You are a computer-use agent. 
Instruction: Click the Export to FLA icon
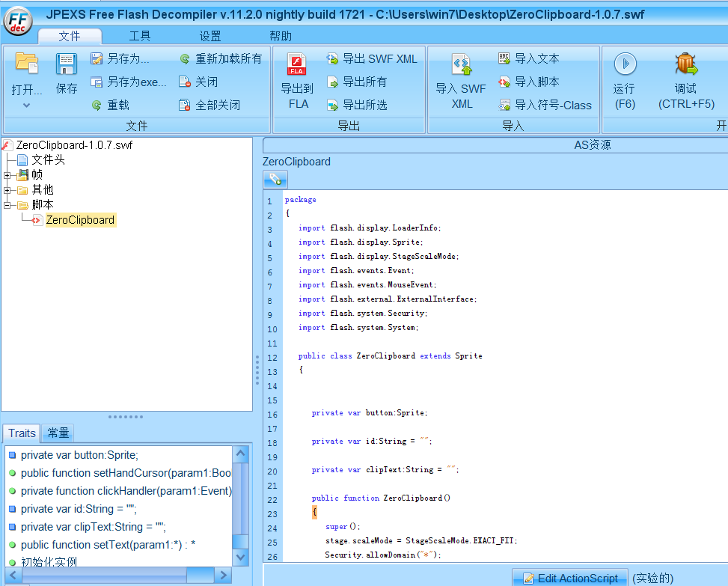coord(298,64)
